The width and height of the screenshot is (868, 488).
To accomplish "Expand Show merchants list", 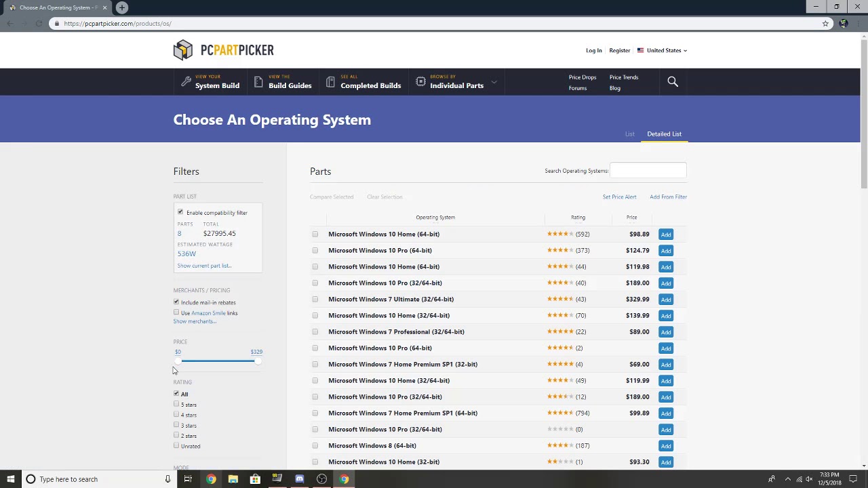I will tap(195, 321).
